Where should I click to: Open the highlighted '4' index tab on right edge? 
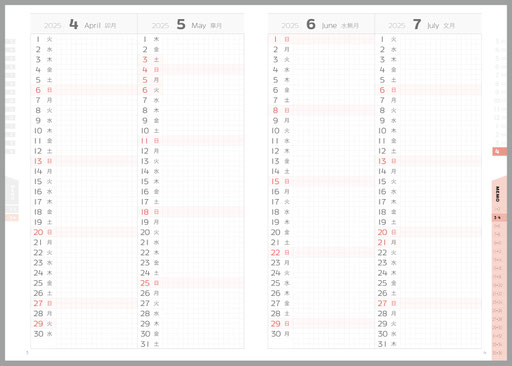tap(499, 152)
